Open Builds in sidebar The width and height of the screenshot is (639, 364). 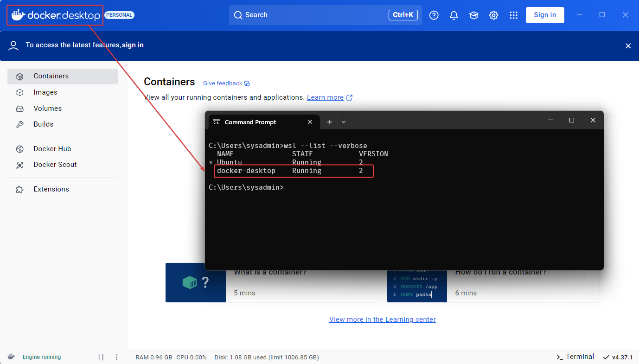(x=63, y=124)
